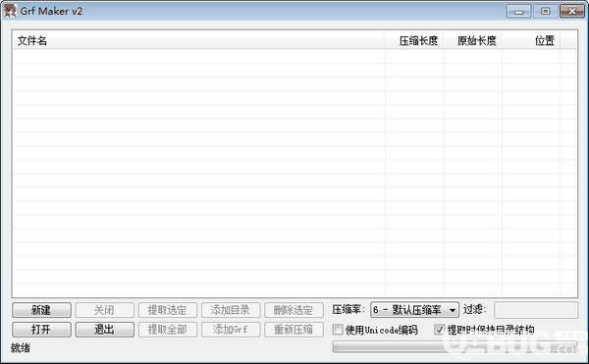Image resolution: width=589 pixels, height=364 pixels.
Task: Click the 提取全部 button
Action: pyautogui.click(x=168, y=330)
